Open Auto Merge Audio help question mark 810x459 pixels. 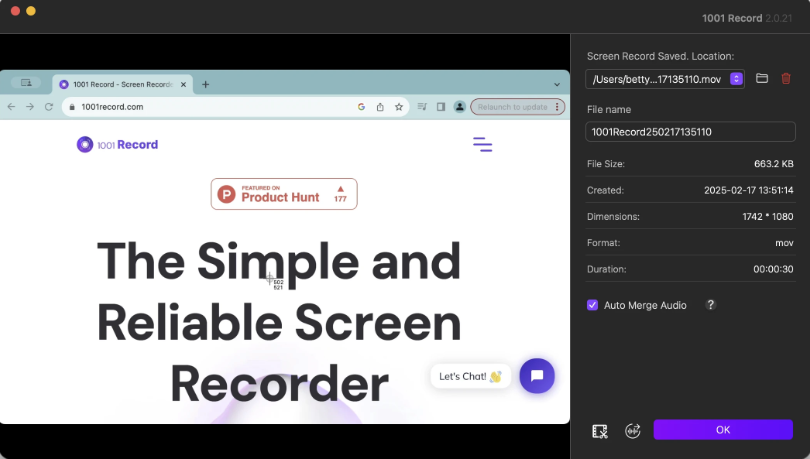[710, 305]
